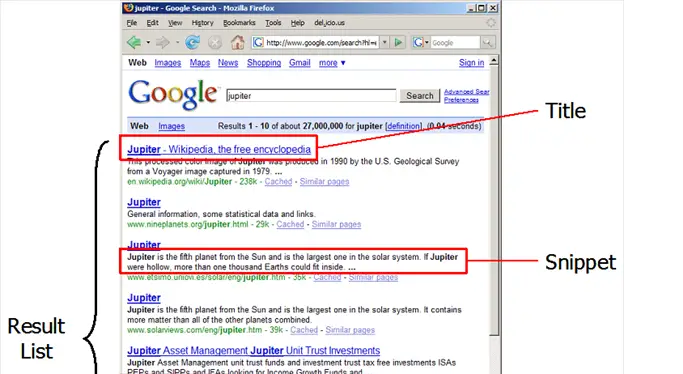This screenshot has width=683, height=374.
Task: Click the forward navigation arrow
Action: coord(162,43)
